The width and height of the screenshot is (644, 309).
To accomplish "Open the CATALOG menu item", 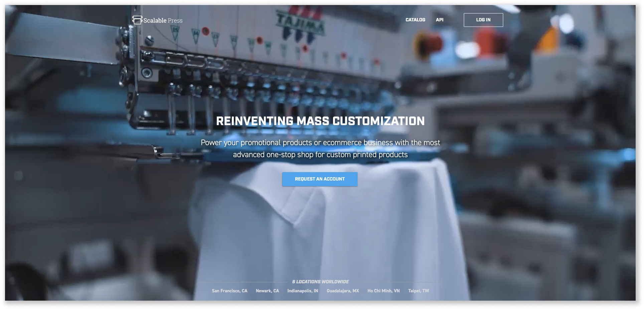I will point(415,20).
